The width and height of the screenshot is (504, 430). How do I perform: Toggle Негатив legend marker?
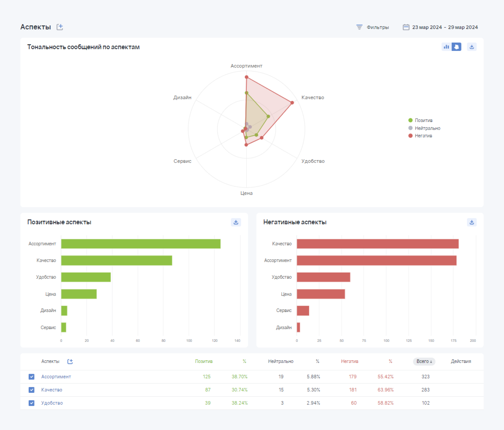pyautogui.click(x=411, y=136)
